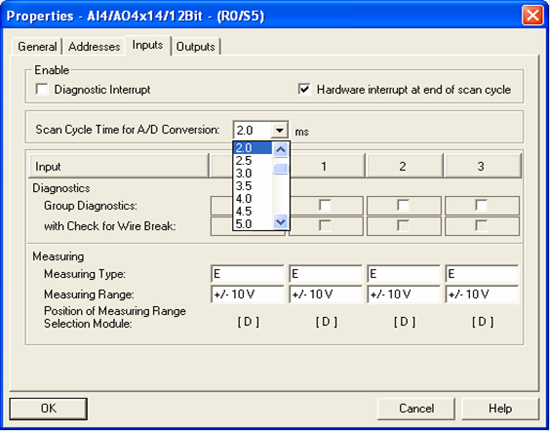Toggle Group Diagnostics checkbox for input 1
The width and height of the screenshot is (550, 431).
(x=325, y=206)
